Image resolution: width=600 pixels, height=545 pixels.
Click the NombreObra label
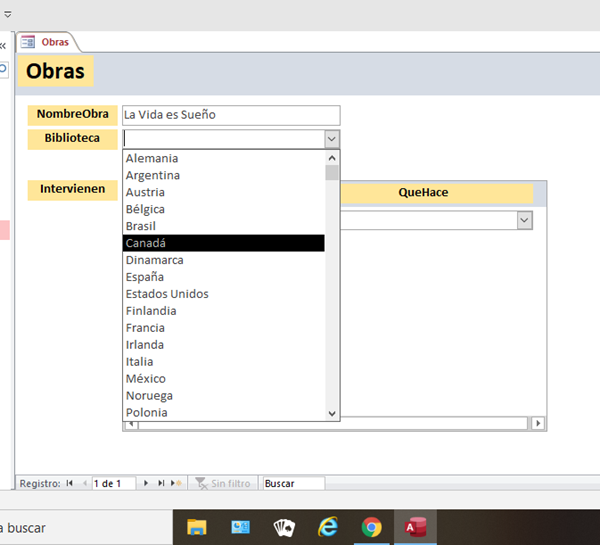pos(72,114)
